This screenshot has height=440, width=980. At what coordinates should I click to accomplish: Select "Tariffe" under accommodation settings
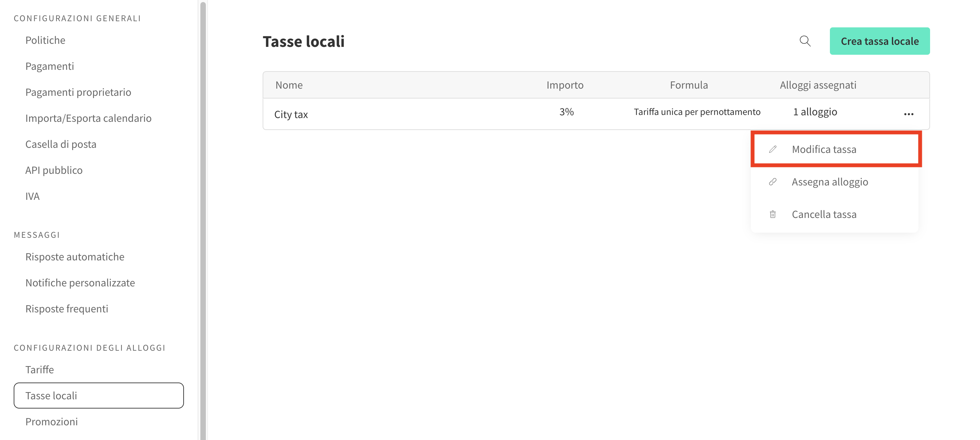coord(39,369)
